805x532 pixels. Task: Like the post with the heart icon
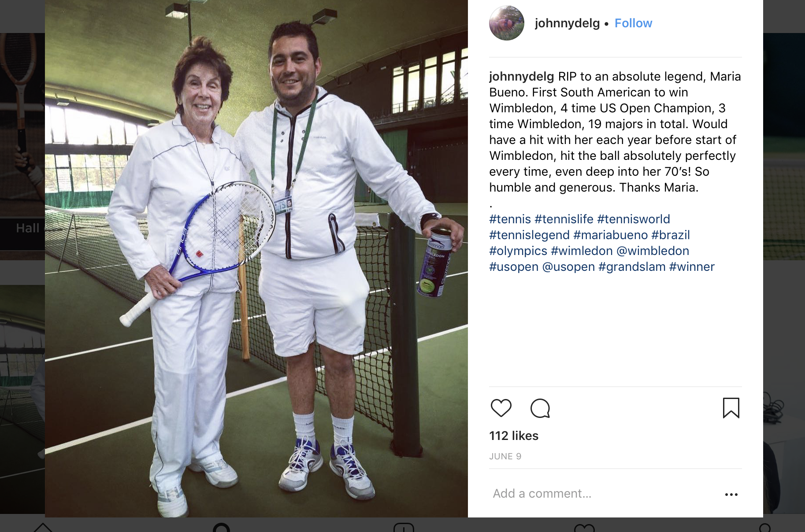pyautogui.click(x=501, y=408)
